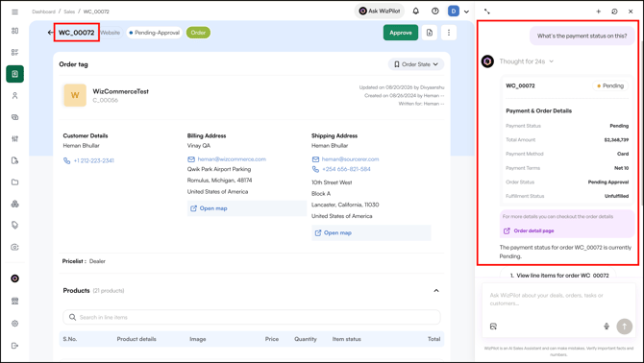
Task: Open the filters sliders icon in sidebar
Action: pyautogui.click(x=14, y=138)
